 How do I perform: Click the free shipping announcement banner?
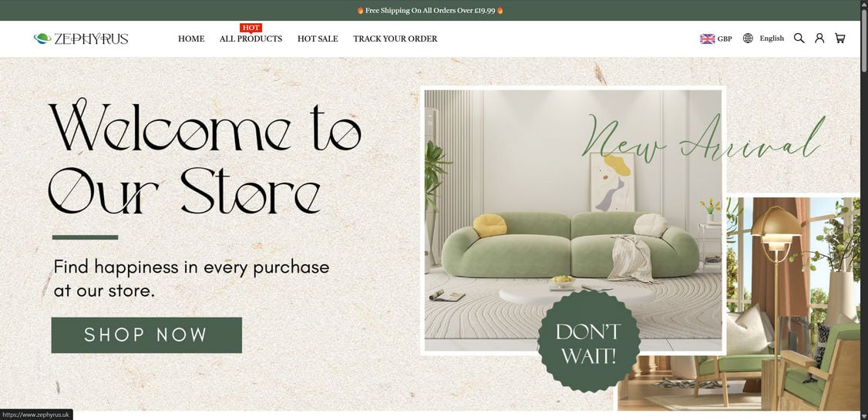click(x=430, y=11)
